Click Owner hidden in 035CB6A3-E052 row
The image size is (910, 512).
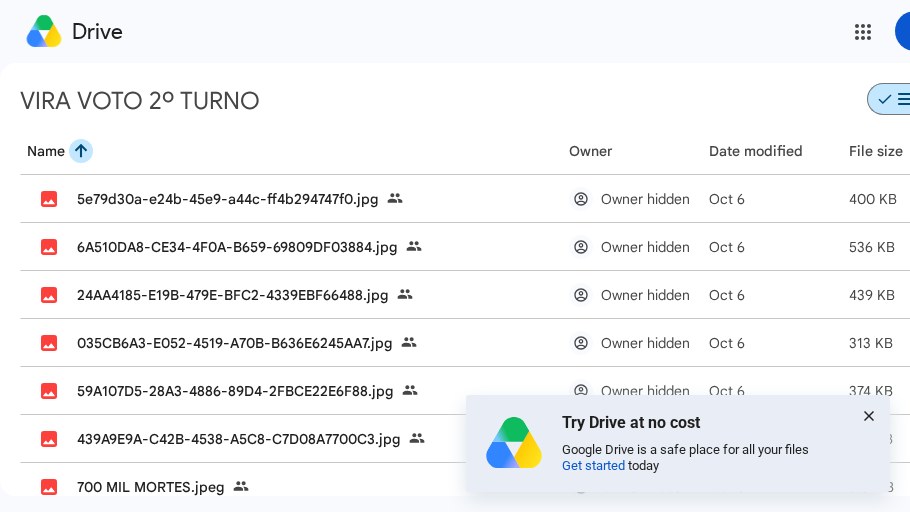click(x=645, y=343)
